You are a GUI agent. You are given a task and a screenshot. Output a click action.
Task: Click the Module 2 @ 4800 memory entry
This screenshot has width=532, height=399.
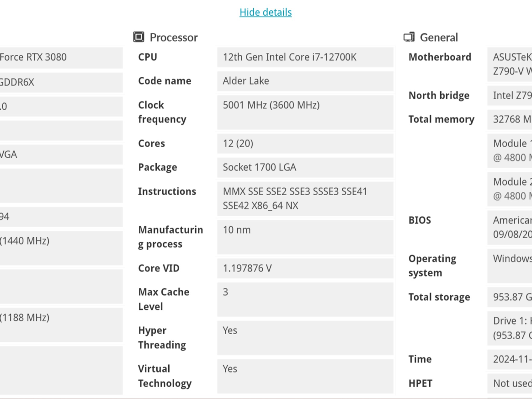(x=510, y=189)
